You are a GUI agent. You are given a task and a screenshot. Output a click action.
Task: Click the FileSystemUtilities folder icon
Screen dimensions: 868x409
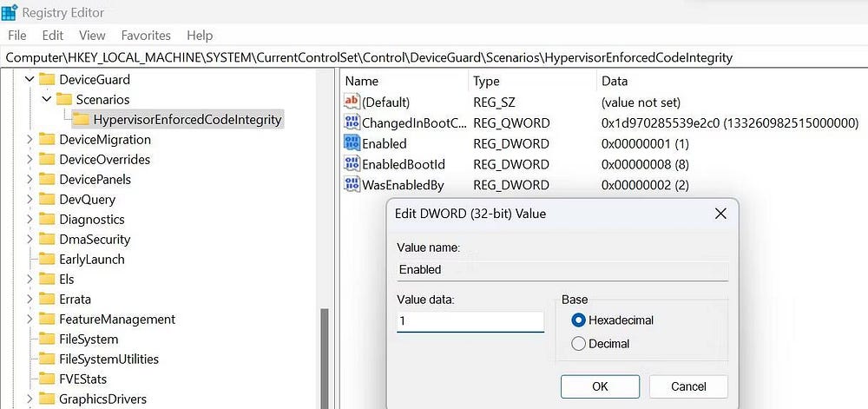coord(47,360)
